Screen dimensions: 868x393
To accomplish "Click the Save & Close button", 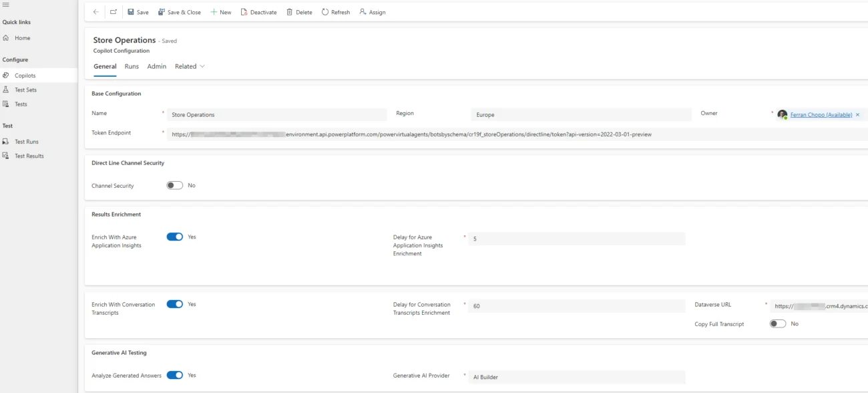I will (180, 12).
